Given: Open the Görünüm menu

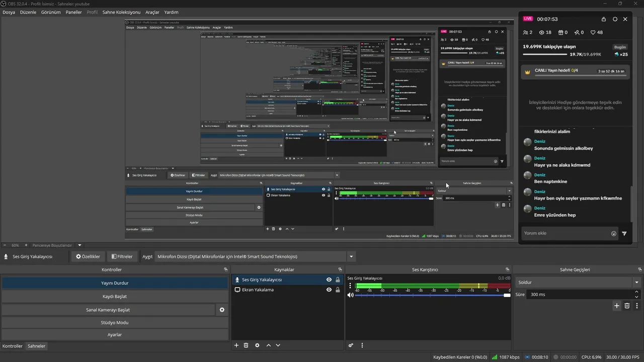Looking at the screenshot, I should pos(51,12).
